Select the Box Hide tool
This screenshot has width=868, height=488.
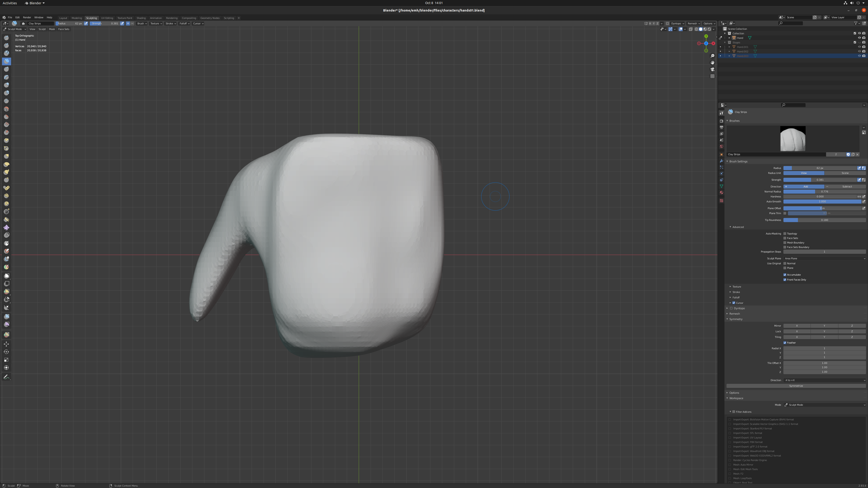point(6,284)
